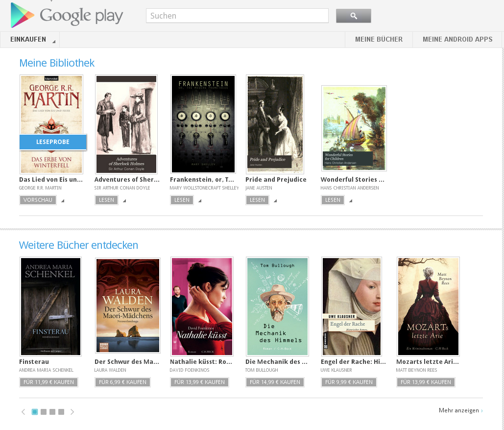
Task: Buy Finsterau for 11,99 €
Action: [x=48, y=382]
